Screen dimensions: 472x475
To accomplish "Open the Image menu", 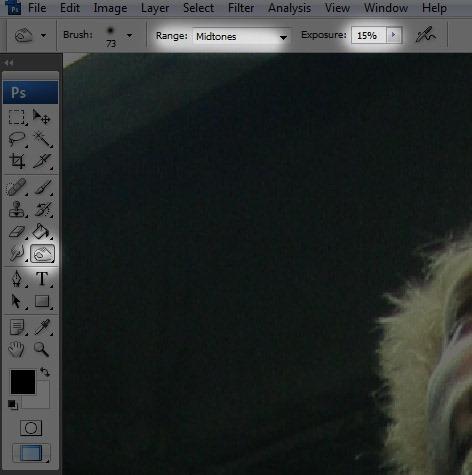I will coord(110,8).
